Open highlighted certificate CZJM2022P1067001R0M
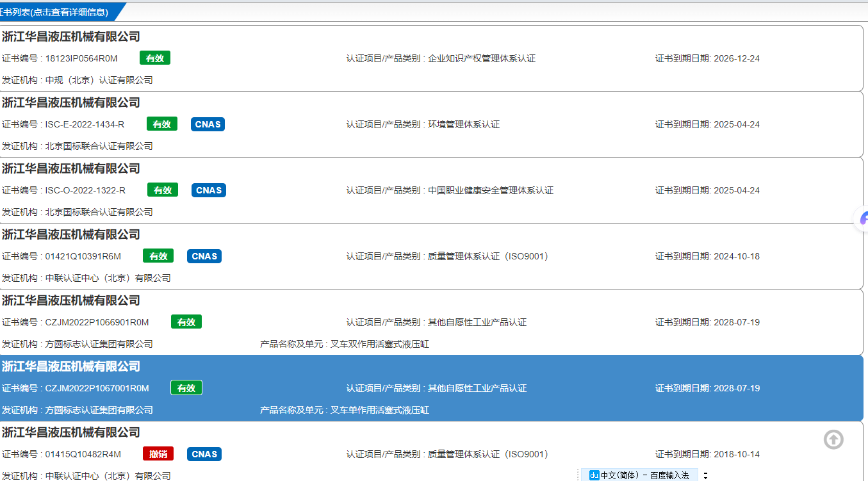868x481 pixels. pos(97,388)
